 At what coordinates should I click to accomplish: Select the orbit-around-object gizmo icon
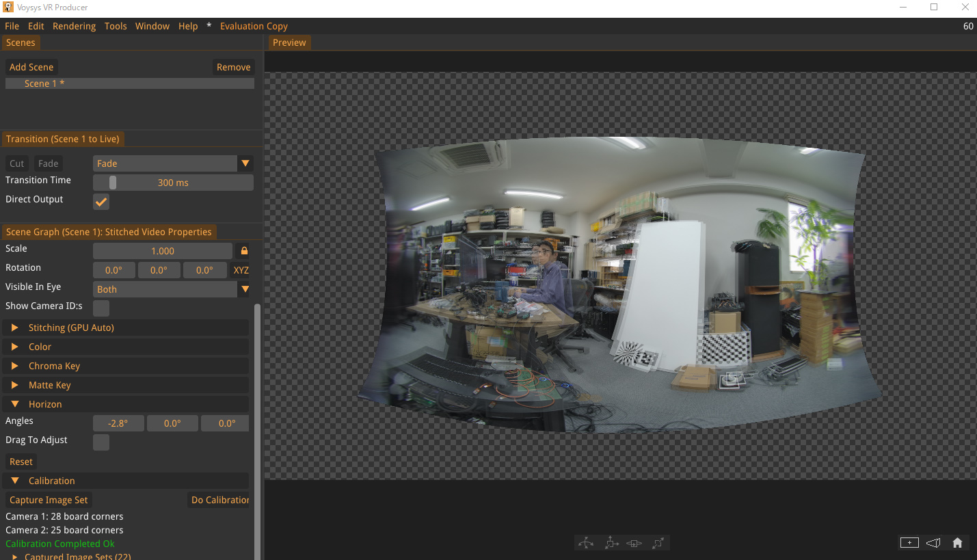coord(634,543)
